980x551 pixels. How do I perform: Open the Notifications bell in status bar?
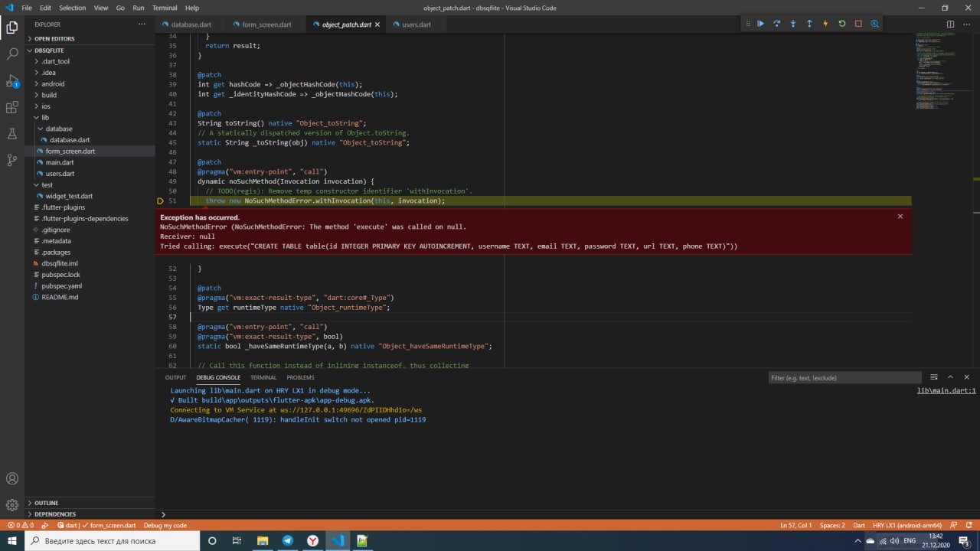(x=970, y=526)
